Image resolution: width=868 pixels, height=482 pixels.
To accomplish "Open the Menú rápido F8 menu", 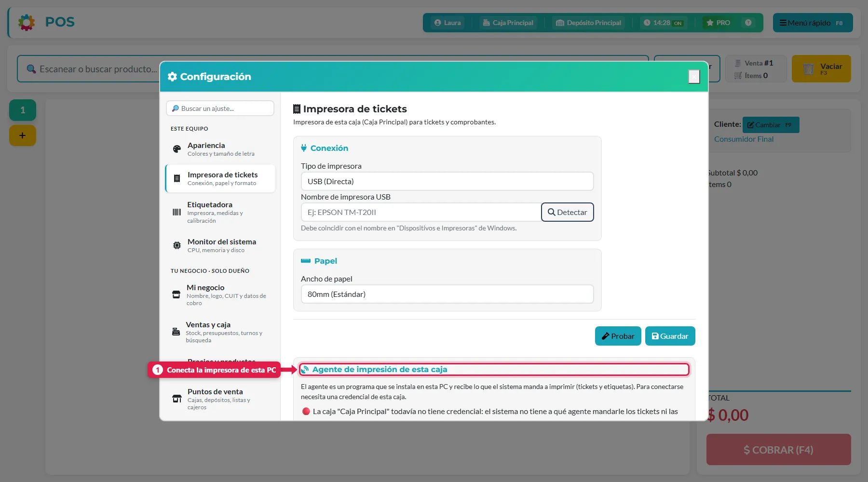I will pyautogui.click(x=813, y=23).
